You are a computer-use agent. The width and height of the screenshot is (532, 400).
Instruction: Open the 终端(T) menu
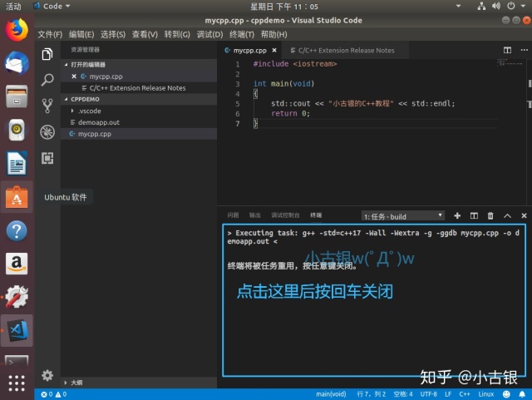242,34
